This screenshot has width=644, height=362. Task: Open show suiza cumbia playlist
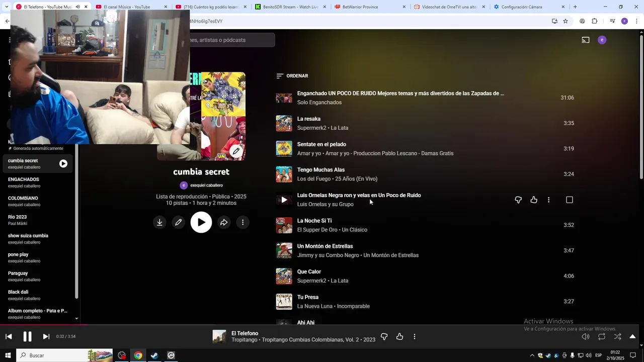click(37, 239)
